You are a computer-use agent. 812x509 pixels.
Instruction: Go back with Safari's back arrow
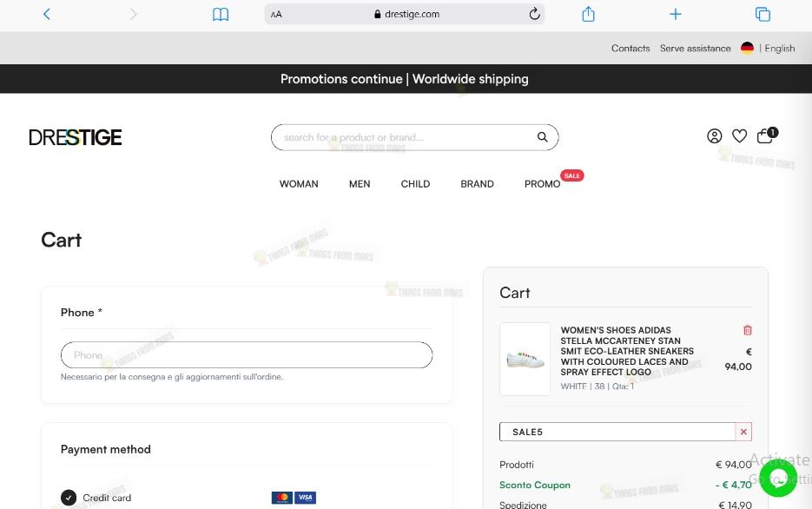coord(47,14)
